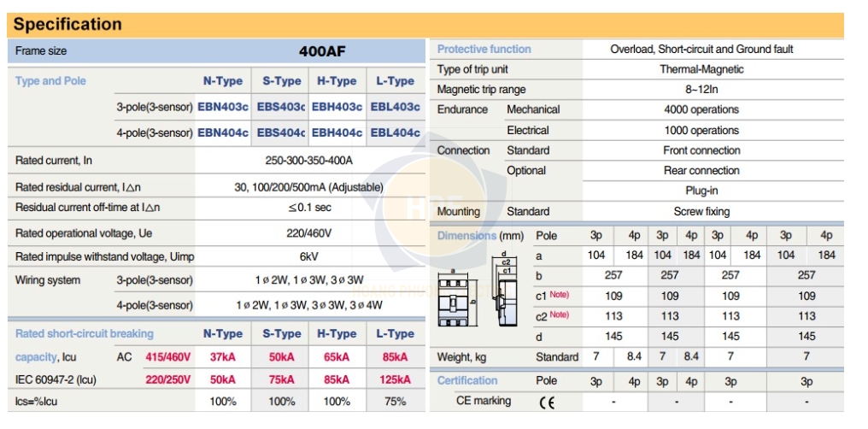Click the Certification heading
This screenshot has width=868, height=429.
pyautogui.click(x=467, y=381)
